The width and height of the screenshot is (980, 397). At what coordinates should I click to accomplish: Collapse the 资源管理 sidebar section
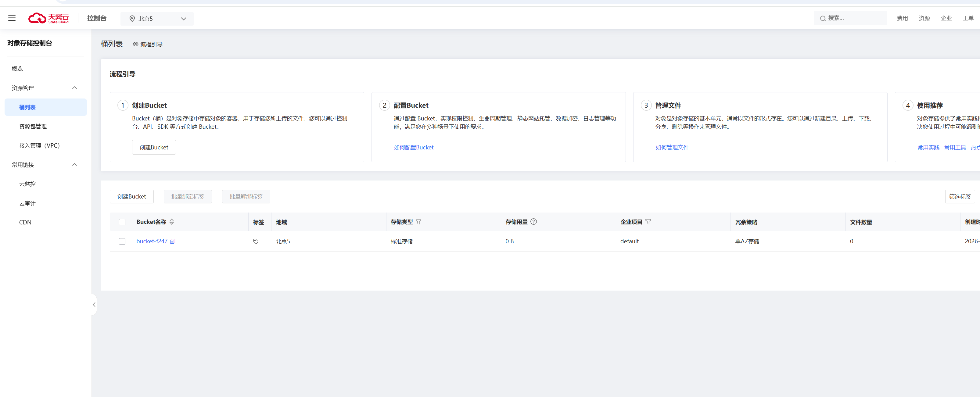(74, 88)
